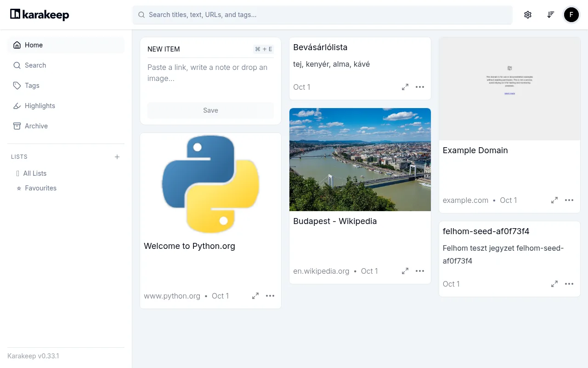Open more options for felhom-seed-af0f73f4

click(x=569, y=284)
